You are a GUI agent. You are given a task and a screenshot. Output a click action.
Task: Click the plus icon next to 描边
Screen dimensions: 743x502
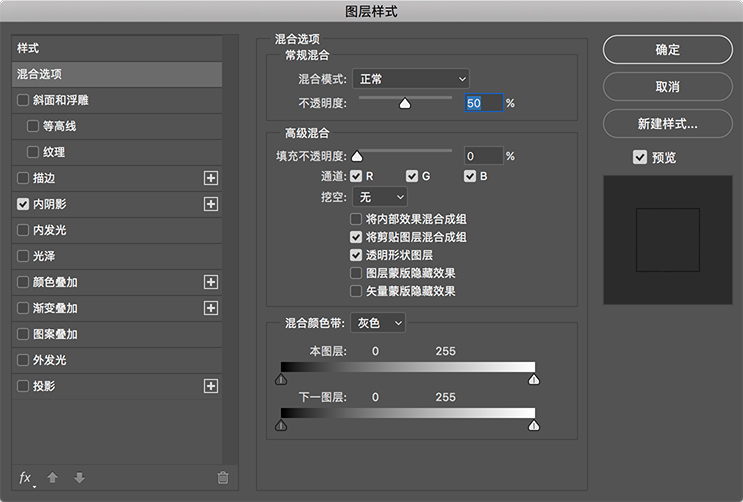tap(211, 178)
